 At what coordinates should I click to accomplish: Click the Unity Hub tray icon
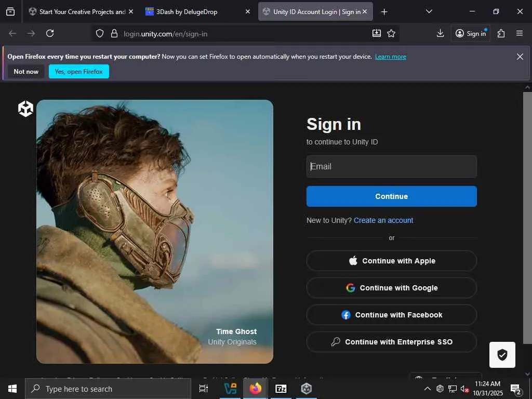(440, 389)
